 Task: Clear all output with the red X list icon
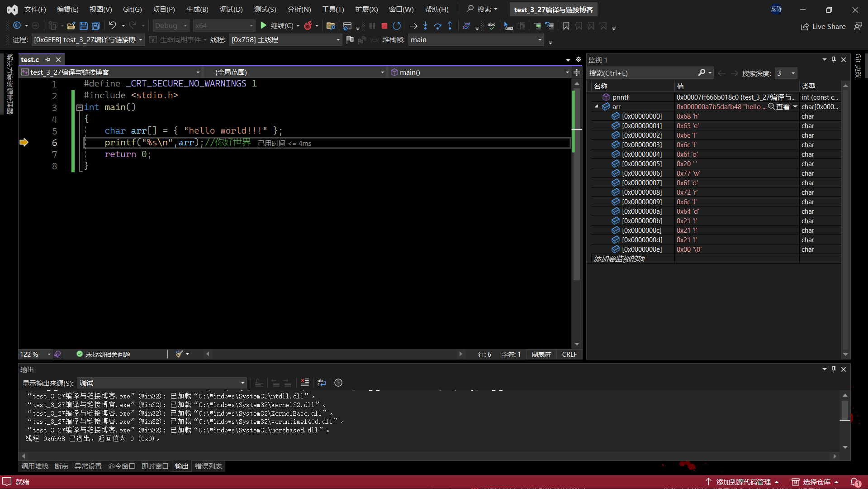click(x=305, y=383)
